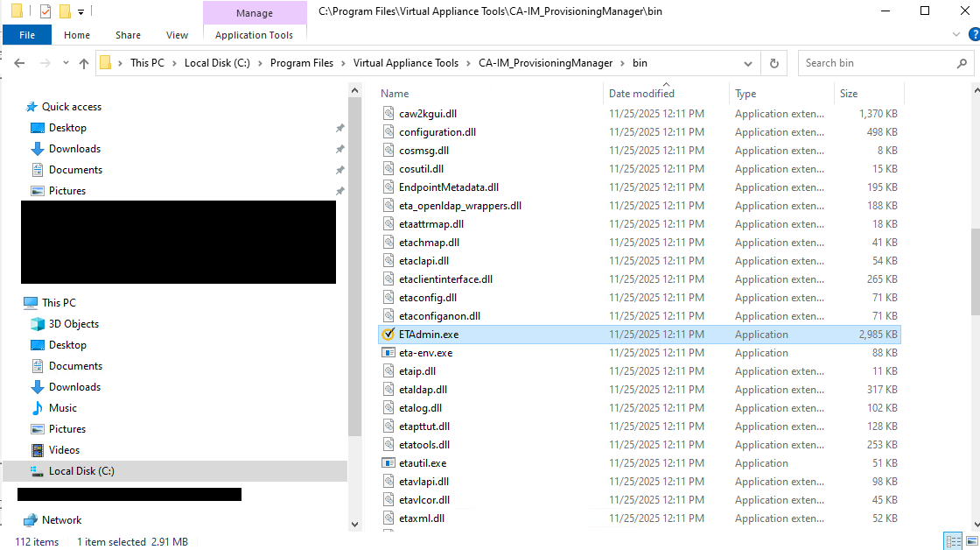This screenshot has width=980, height=550.
Task: Open Customize Quick Access Toolbar dropdown
Action: point(81,11)
